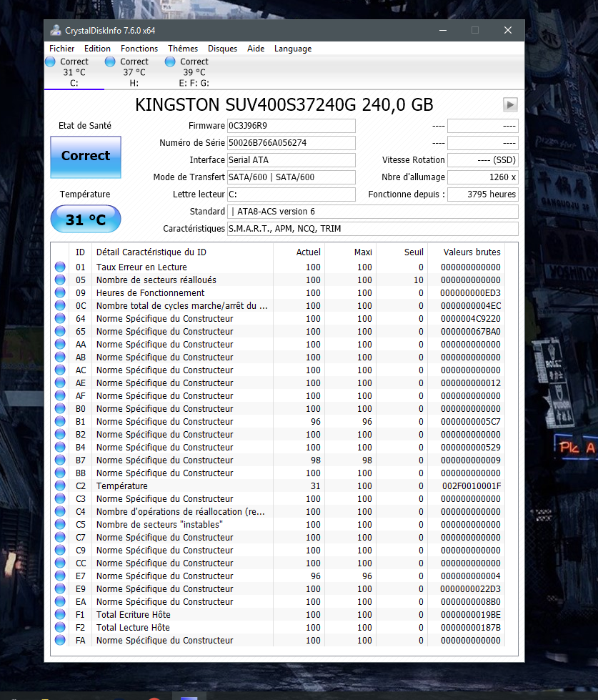Click the status orb for ID FA

(60, 640)
